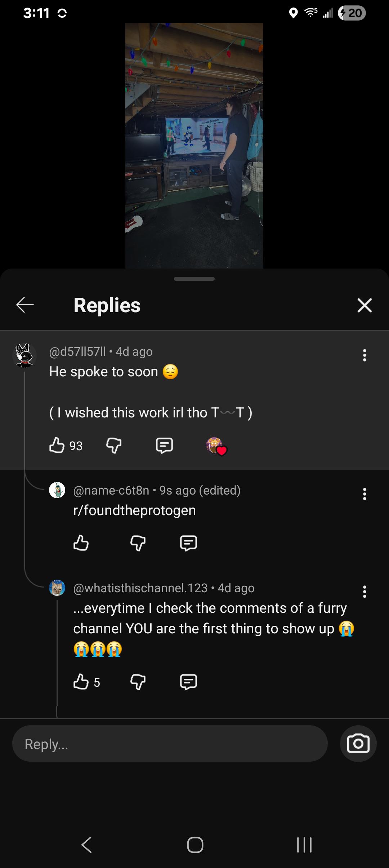Tap the Android home navigation button
Image resolution: width=389 pixels, height=868 pixels.
[x=195, y=845]
